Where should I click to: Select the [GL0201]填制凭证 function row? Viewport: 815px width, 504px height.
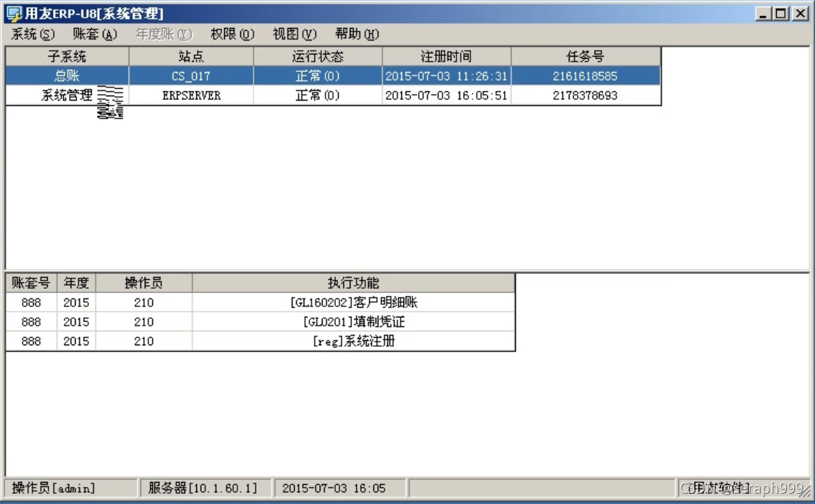click(x=260, y=322)
